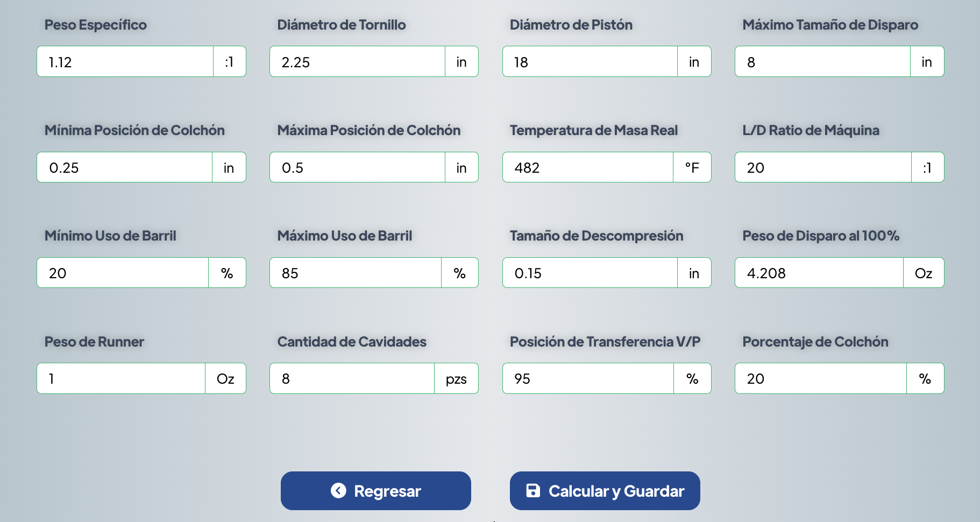This screenshot has width=980, height=522.
Task: Click the Máximo Uso de Barril input
Action: click(355, 273)
